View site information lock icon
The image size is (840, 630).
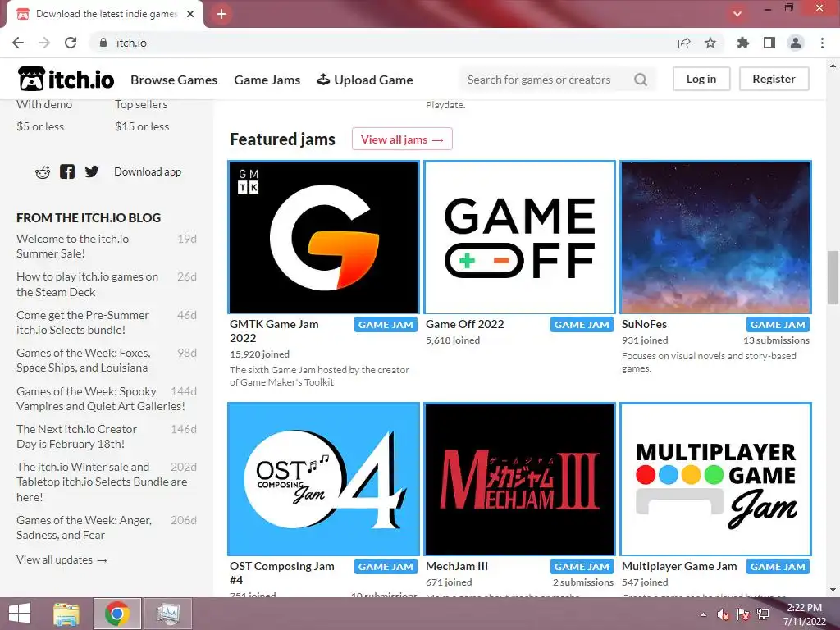pyautogui.click(x=103, y=43)
